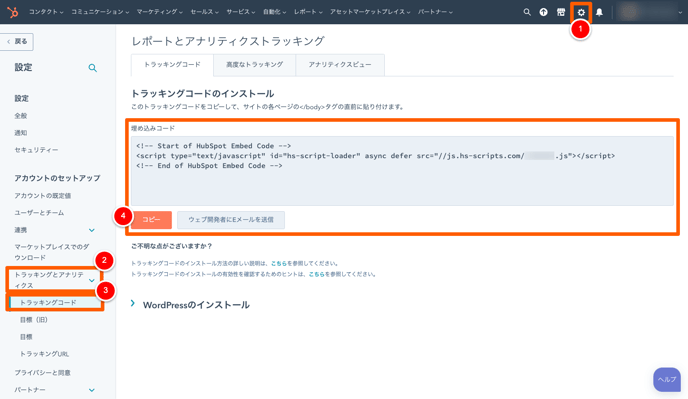
Task: Click the 戻る back button
Action: (17, 42)
